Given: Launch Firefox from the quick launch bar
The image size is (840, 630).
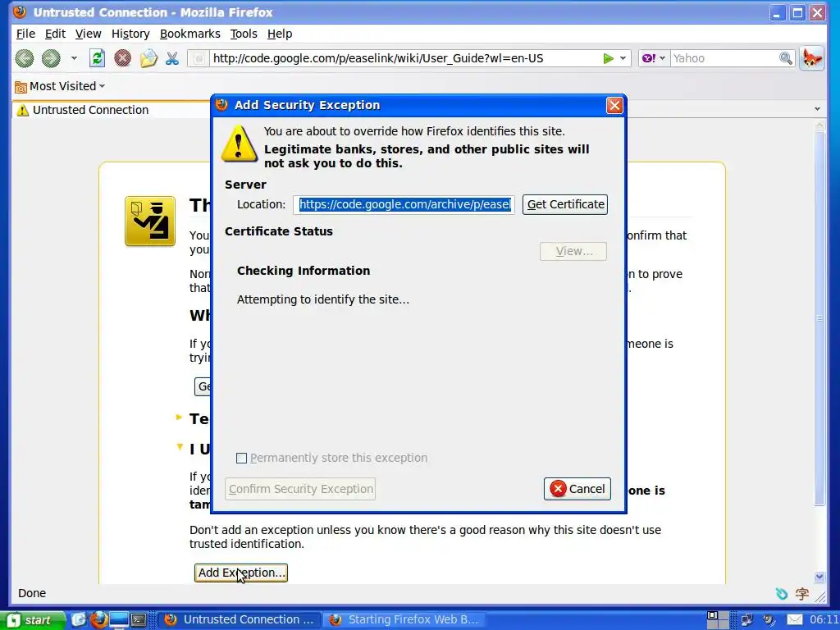Looking at the screenshot, I should [98, 619].
